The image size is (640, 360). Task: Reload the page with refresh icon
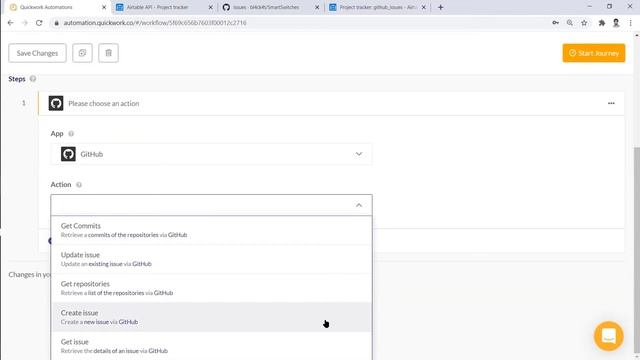[x=39, y=23]
